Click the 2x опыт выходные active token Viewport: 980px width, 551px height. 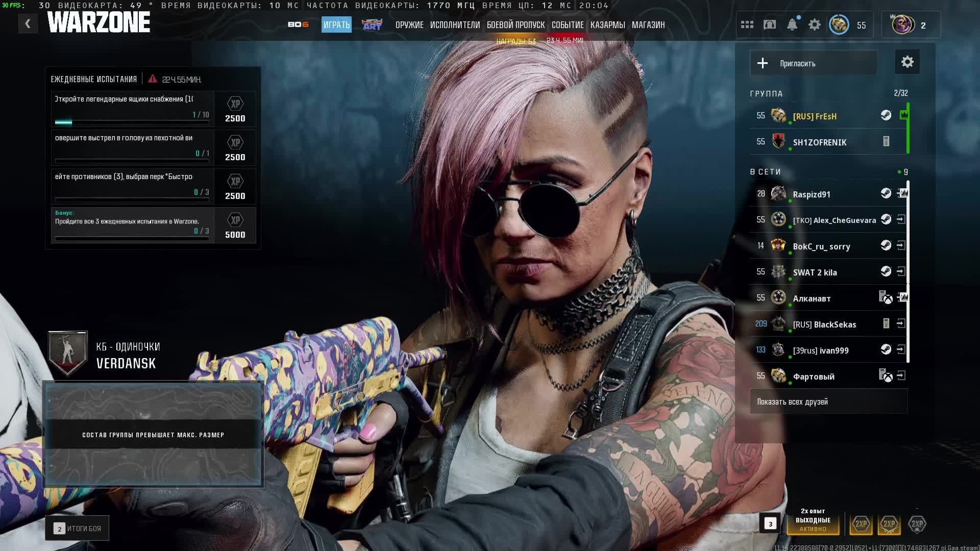(813, 520)
